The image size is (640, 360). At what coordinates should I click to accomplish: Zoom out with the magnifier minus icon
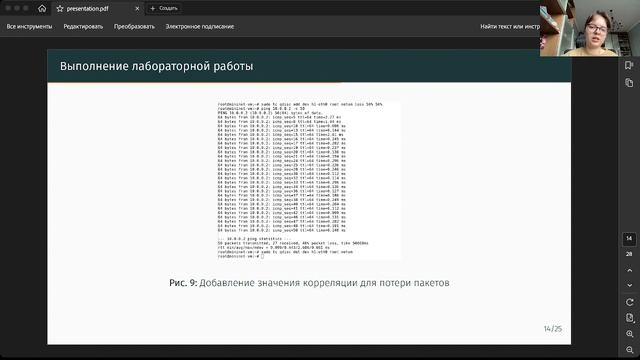click(629, 350)
